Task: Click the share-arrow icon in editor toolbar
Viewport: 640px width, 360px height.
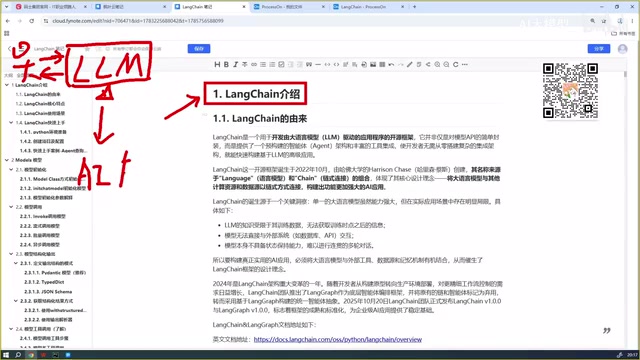Action: (428, 64)
